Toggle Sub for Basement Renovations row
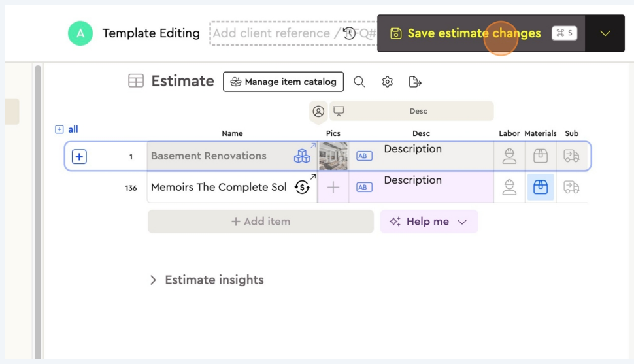634x364 pixels. pyautogui.click(x=571, y=156)
